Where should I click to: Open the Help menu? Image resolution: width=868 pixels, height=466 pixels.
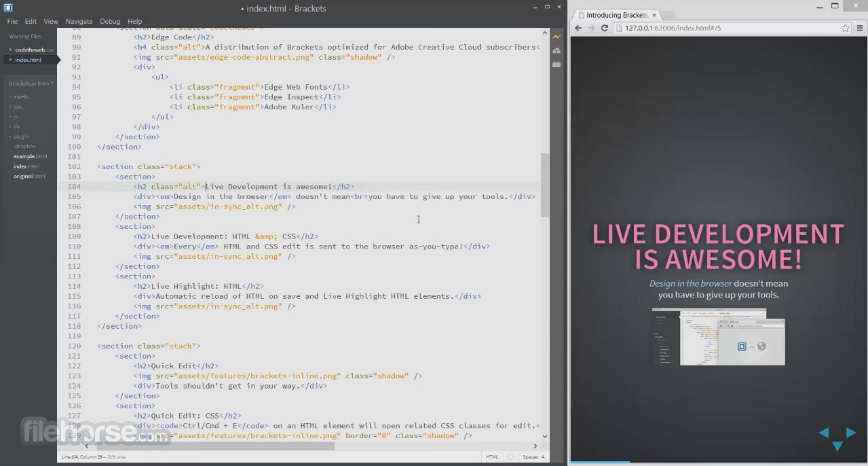135,22
